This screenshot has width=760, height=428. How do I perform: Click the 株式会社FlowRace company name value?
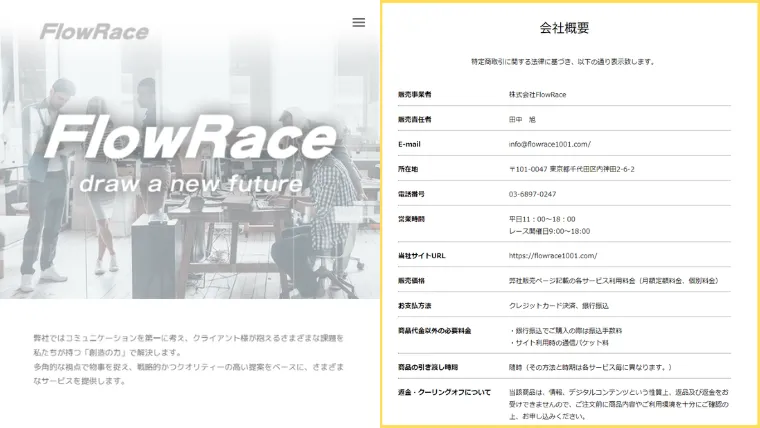point(537,95)
